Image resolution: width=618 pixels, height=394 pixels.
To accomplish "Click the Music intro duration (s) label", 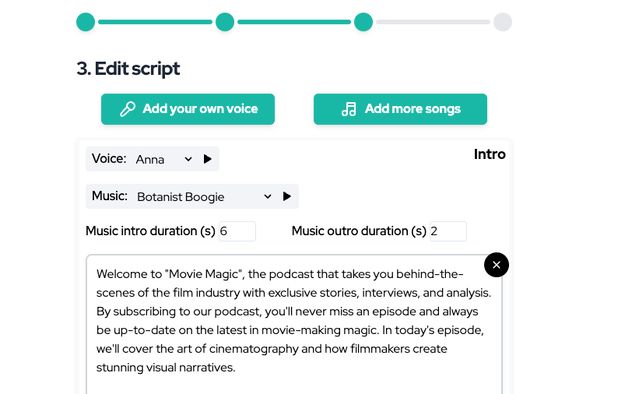I will [x=150, y=231].
